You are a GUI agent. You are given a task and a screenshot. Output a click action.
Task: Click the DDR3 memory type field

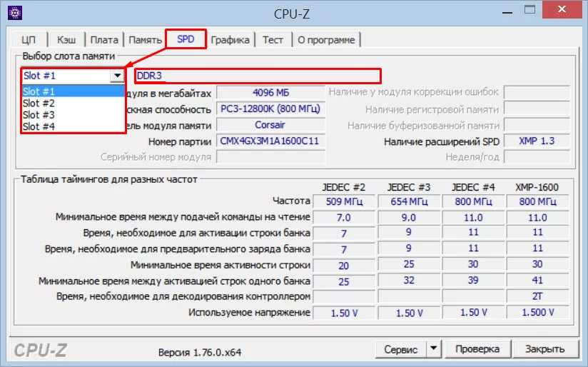click(x=257, y=76)
